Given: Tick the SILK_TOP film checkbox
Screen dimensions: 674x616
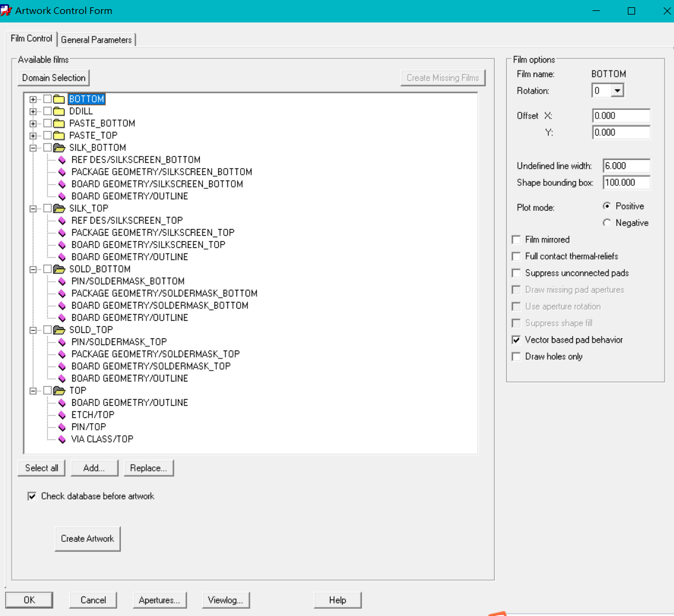Looking at the screenshot, I should coord(48,208).
